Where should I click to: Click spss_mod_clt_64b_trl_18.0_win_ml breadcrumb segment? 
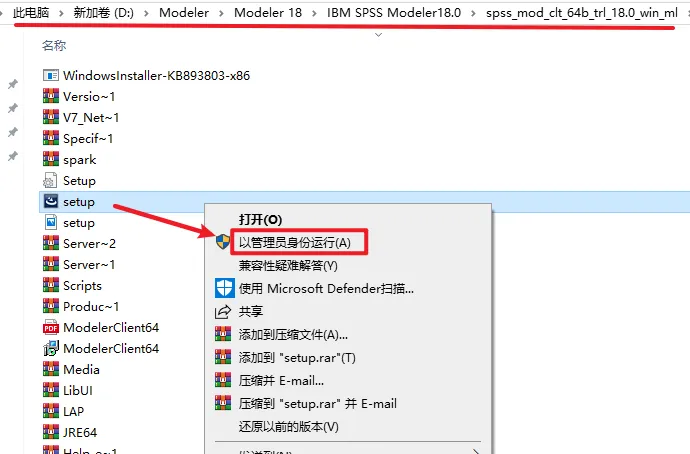tap(582, 13)
